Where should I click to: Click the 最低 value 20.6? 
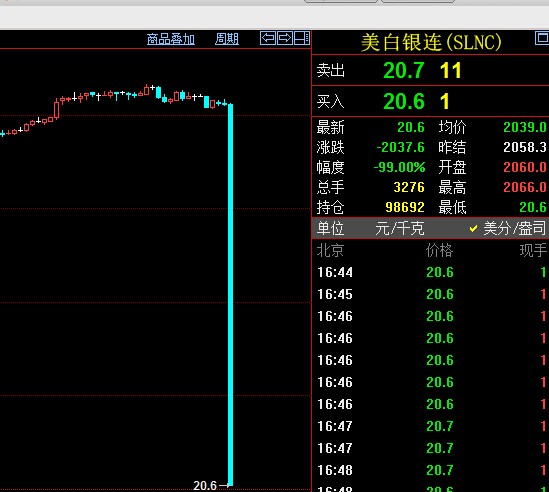[533, 207]
